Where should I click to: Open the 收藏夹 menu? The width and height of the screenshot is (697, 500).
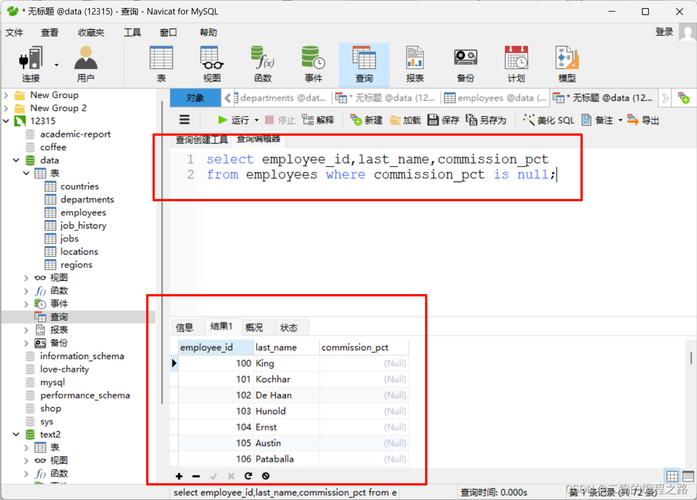click(x=91, y=32)
